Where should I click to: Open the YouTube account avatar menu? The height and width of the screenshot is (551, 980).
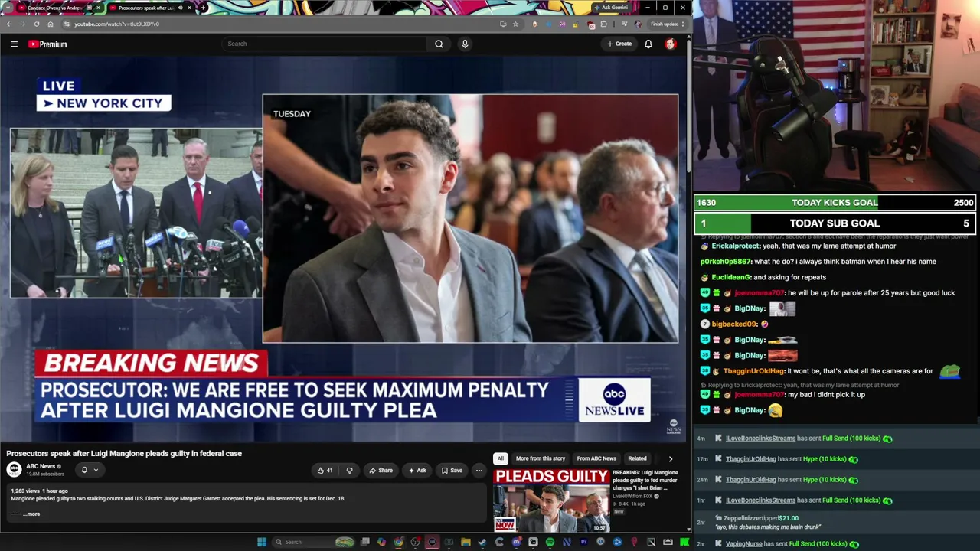pos(671,44)
